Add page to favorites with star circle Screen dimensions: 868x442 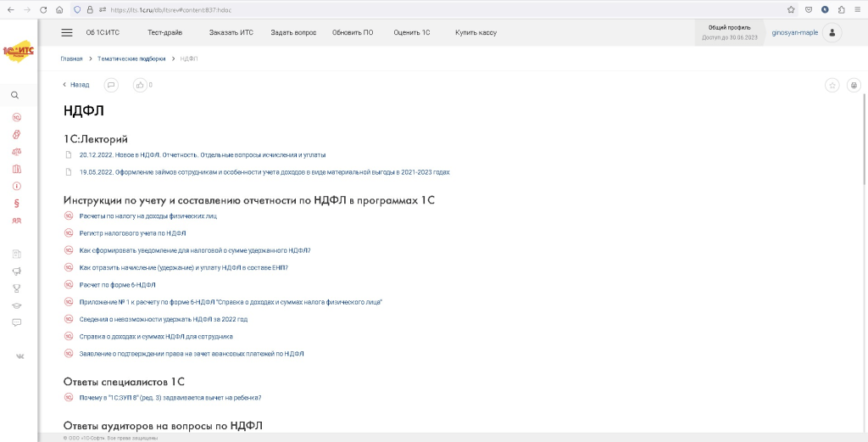(832, 86)
